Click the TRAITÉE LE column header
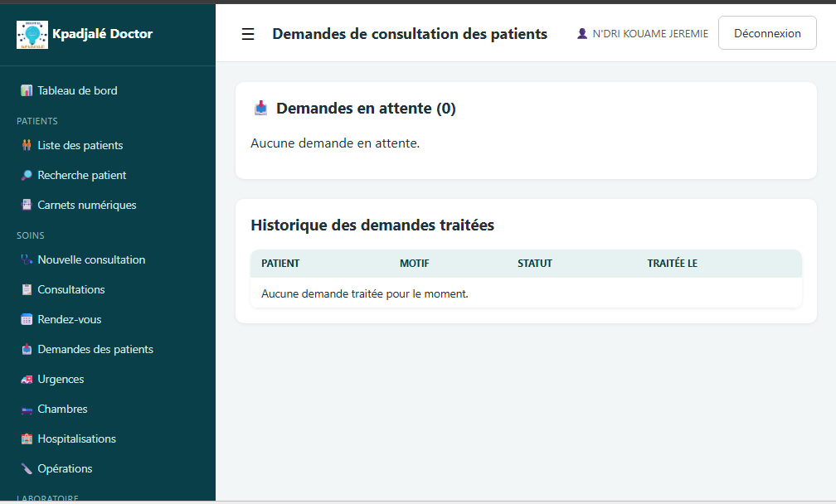This screenshot has height=504, width=836. tap(673, 263)
